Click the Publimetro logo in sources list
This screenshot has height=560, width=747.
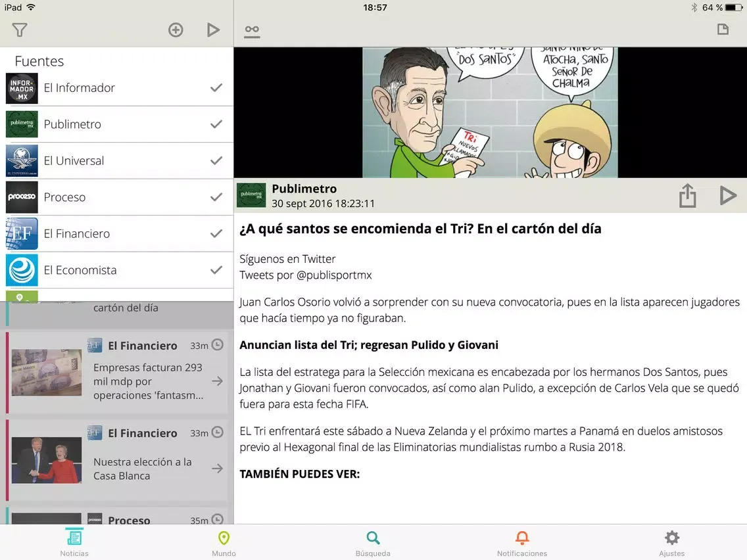tap(22, 124)
